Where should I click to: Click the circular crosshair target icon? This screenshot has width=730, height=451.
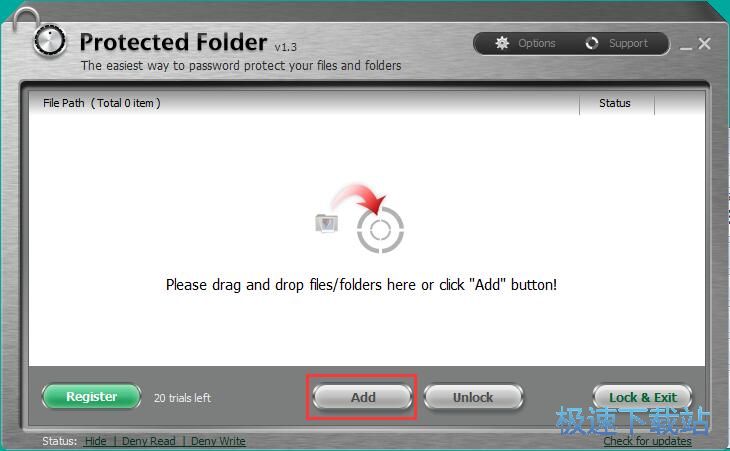tap(380, 230)
